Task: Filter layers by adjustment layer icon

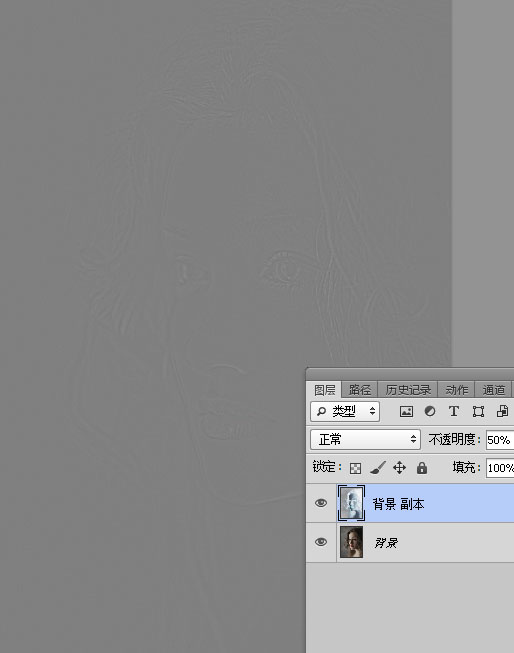Action: point(430,411)
